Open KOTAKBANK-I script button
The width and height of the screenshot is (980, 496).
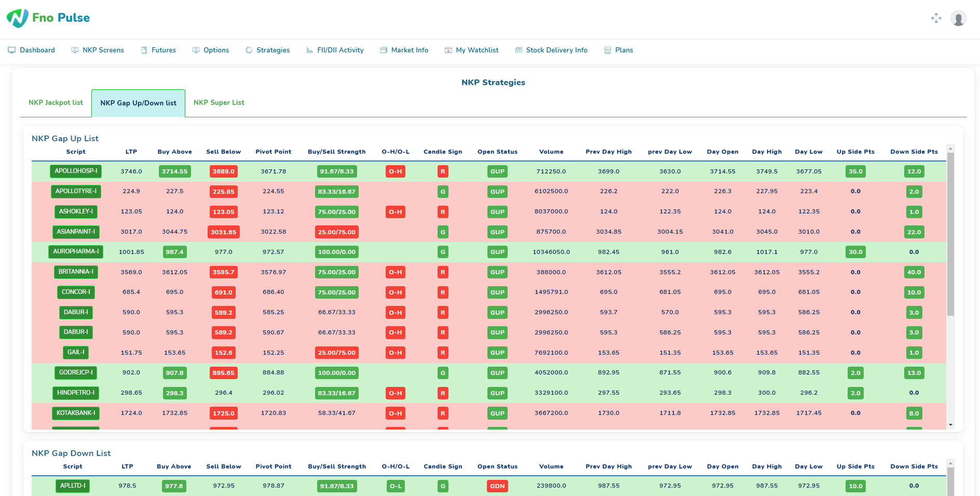(x=76, y=413)
